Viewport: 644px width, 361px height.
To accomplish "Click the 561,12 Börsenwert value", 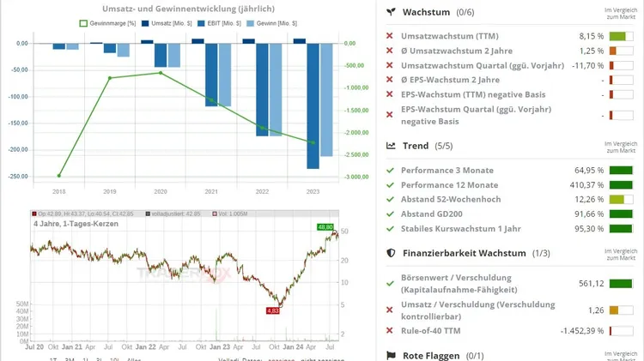I will click(591, 284).
